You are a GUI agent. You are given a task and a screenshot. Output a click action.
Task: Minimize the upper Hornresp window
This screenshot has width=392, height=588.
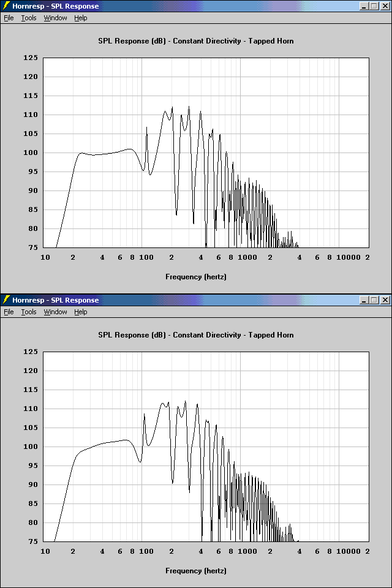(364, 6)
